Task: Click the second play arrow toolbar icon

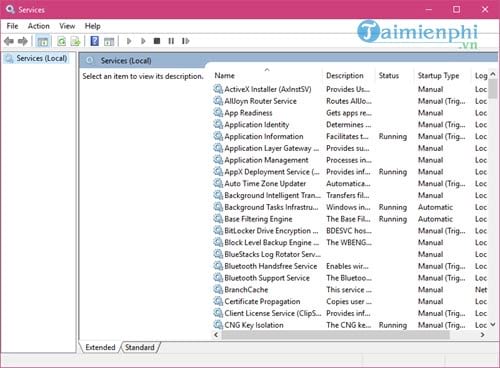Action: (143, 41)
